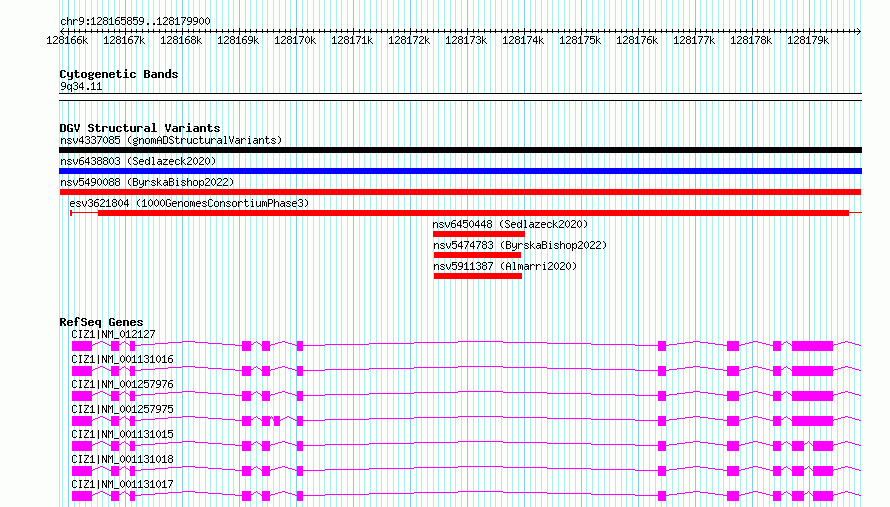Click the DGV Structural Variants track title
This screenshot has width=890, height=507.
coord(140,128)
